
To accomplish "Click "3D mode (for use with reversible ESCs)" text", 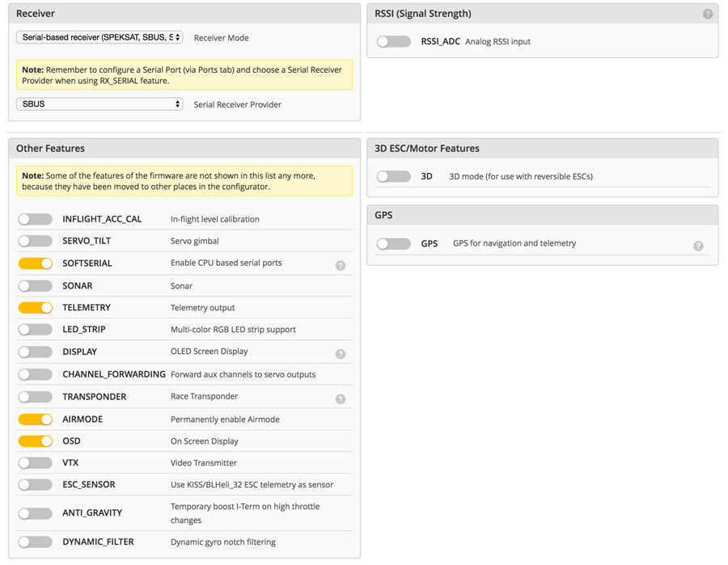I will (x=521, y=176).
